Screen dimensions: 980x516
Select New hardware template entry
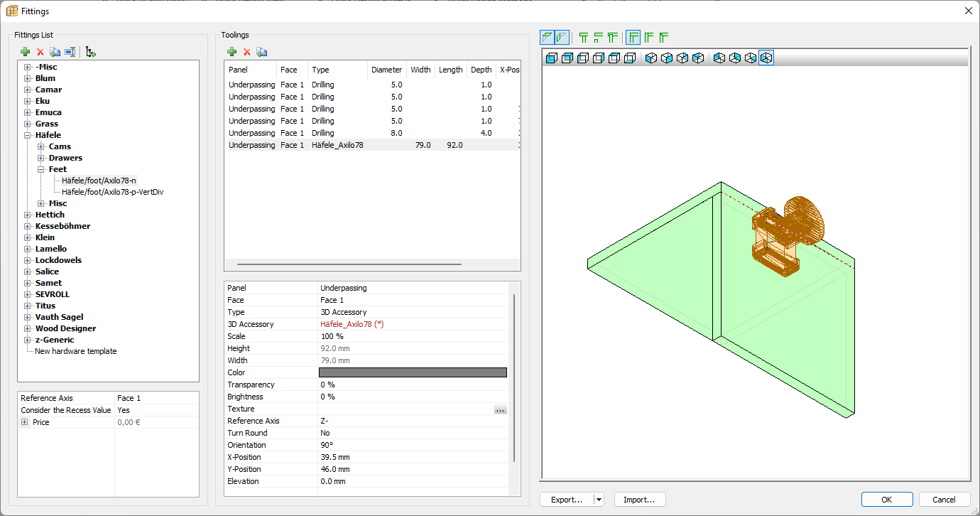click(x=76, y=351)
